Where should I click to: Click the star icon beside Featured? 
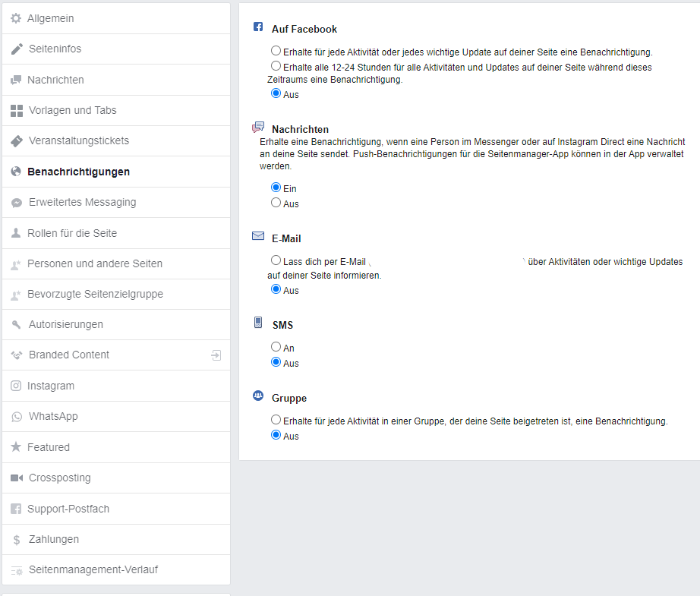coord(16,446)
